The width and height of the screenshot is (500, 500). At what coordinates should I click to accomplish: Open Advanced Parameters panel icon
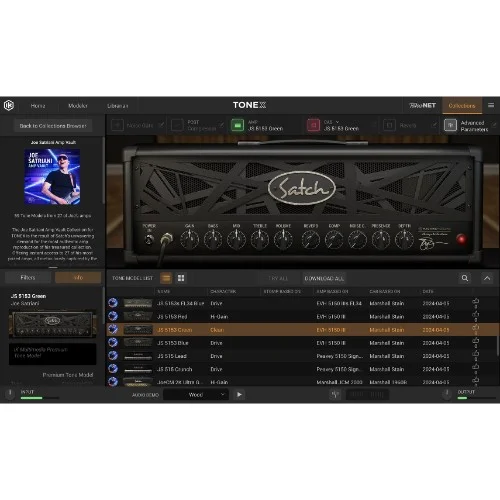[x=450, y=125]
